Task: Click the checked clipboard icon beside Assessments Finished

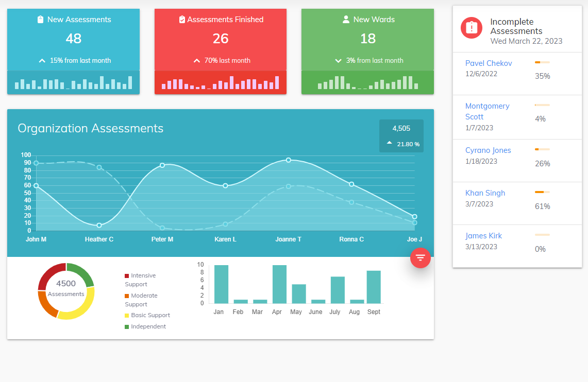Action: (x=182, y=20)
